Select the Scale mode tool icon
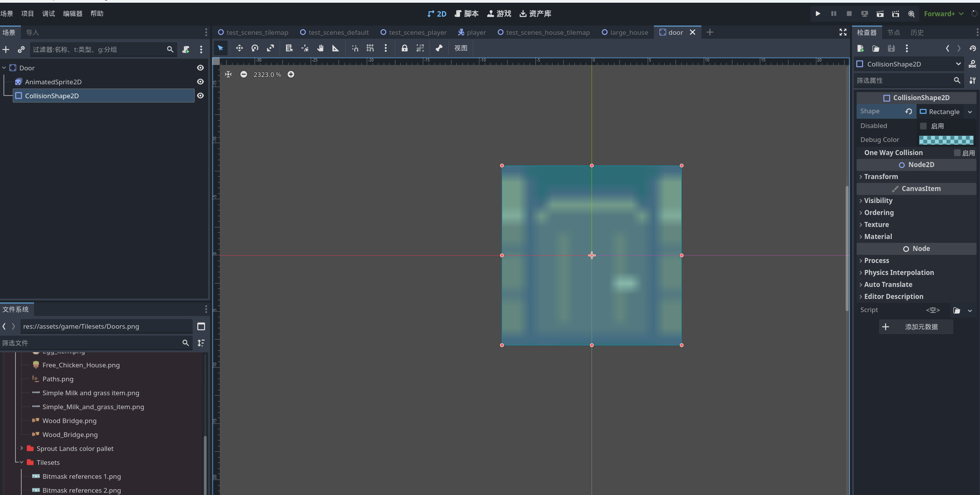Screen dimensions: 980x495 tap(270, 48)
